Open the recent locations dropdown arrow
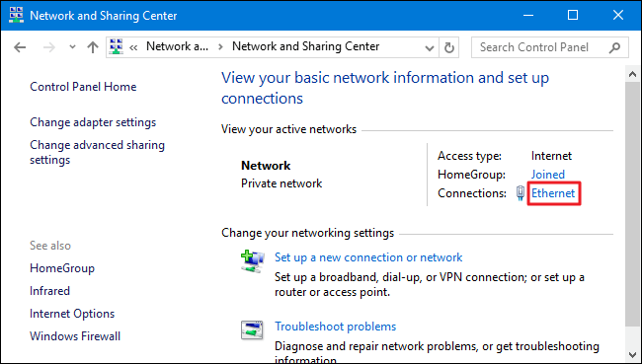Viewport: 642px width, 364px height. pos(72,47)
